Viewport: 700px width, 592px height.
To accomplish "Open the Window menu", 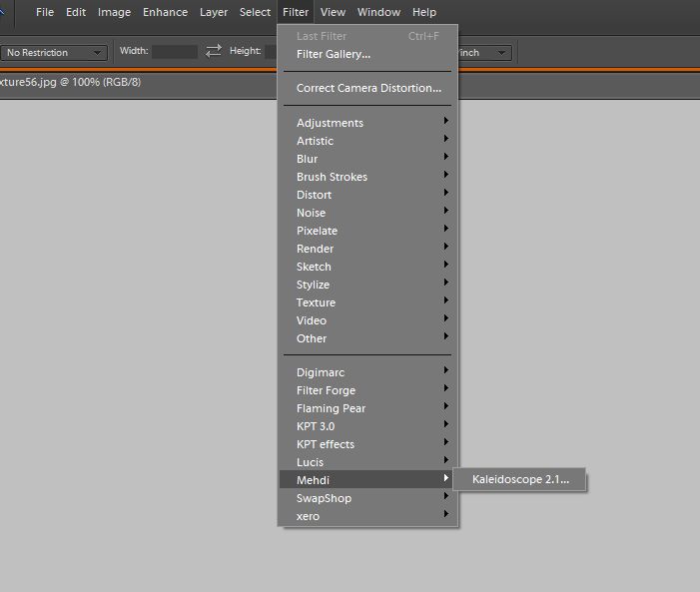I will (378, 12).
